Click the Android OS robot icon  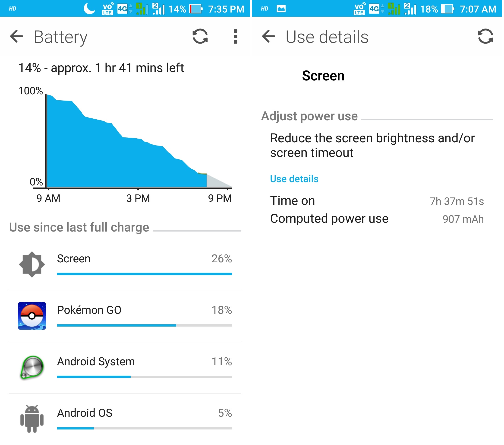(32, 420)
